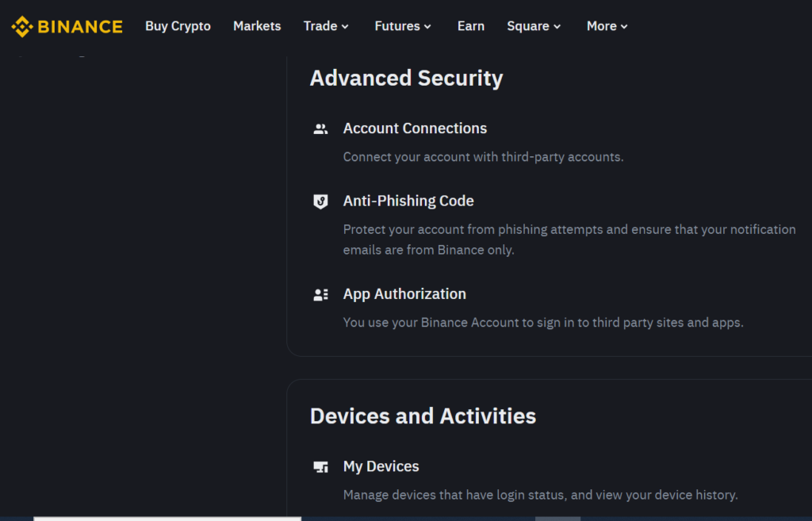812x521 pixels.
Task: Open the Square dropdown menu
Action: click(533, 25)
